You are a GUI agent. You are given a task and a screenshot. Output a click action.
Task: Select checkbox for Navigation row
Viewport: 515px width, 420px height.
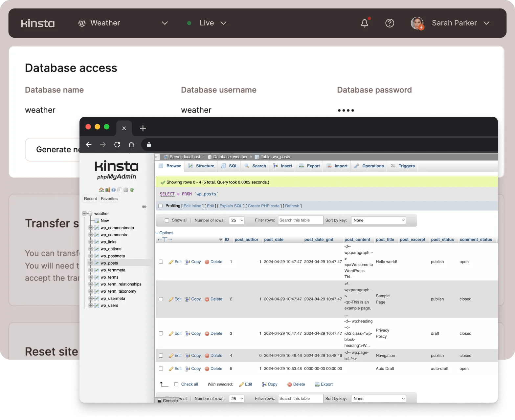tap(161, 356)
